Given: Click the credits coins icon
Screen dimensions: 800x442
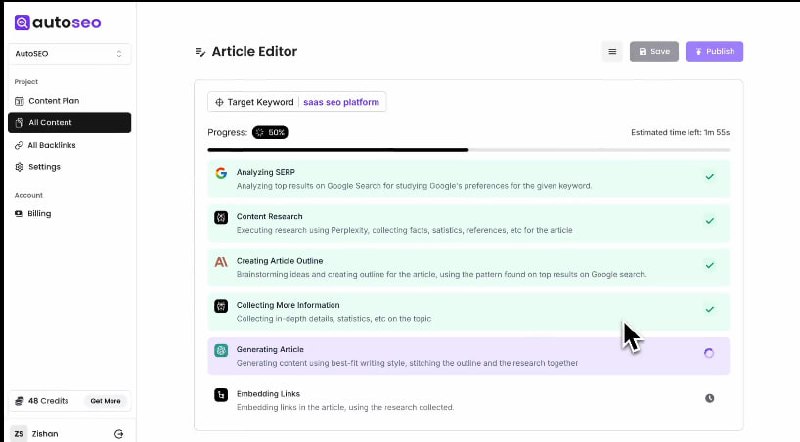Looking at the screenshot, I should coord(19,401).
